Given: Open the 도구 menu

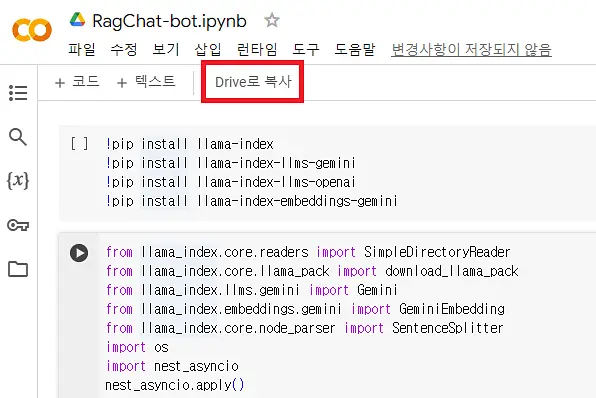Looking at the screenshot, I should (306, 49).
